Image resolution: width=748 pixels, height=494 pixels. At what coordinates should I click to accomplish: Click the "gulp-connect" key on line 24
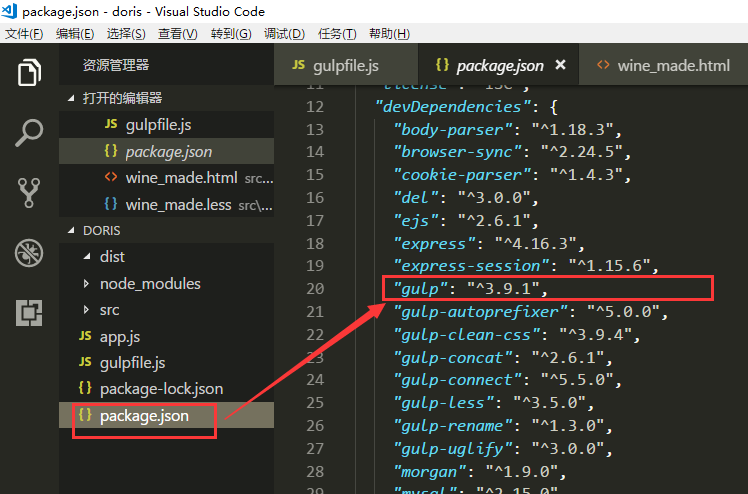(457, 380)
